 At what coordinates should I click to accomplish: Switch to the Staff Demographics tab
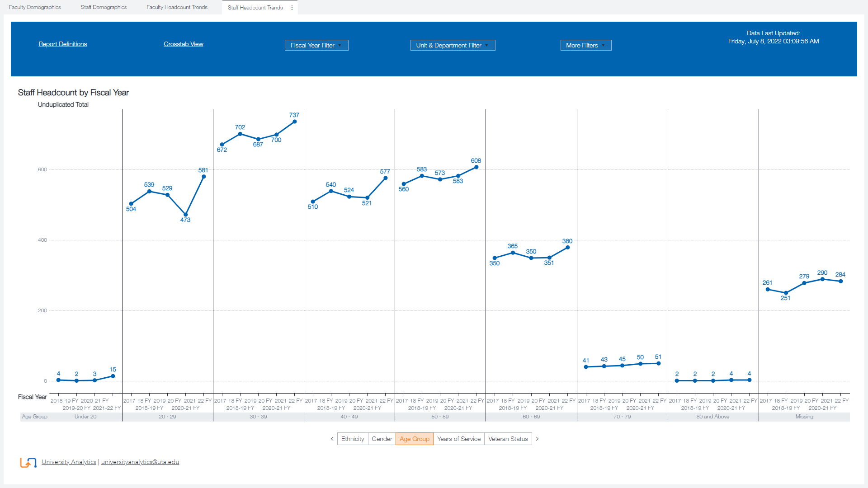(104, 7)
